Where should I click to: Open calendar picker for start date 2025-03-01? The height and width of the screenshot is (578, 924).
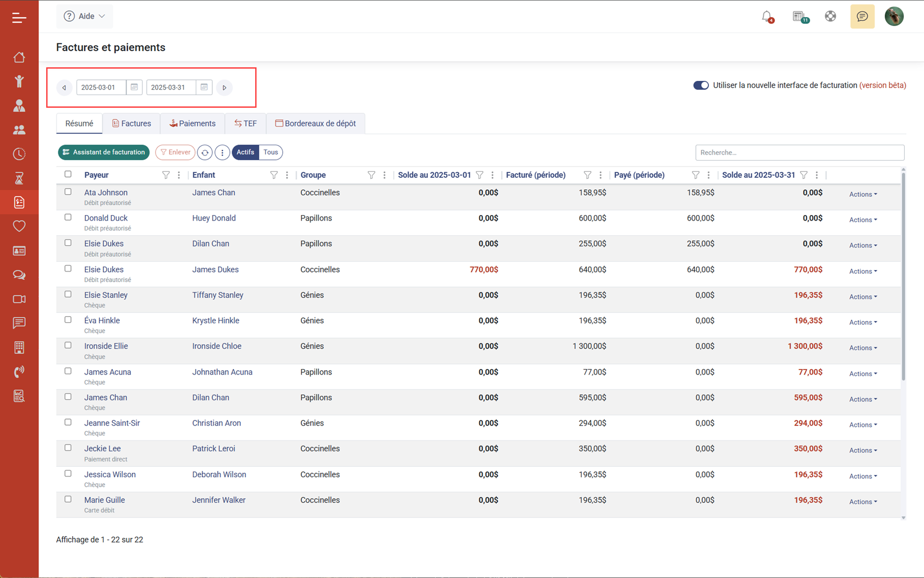pyautogui.click(x=134, y=87)
